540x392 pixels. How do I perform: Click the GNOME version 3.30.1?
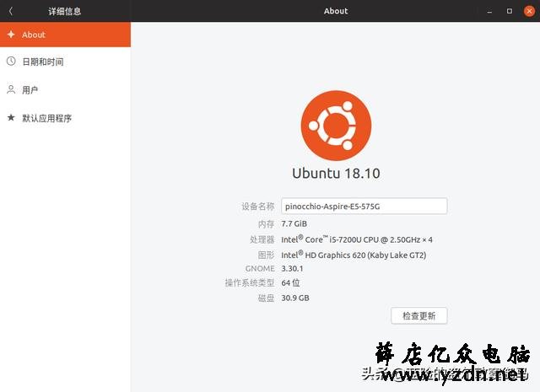click(292, 268)
